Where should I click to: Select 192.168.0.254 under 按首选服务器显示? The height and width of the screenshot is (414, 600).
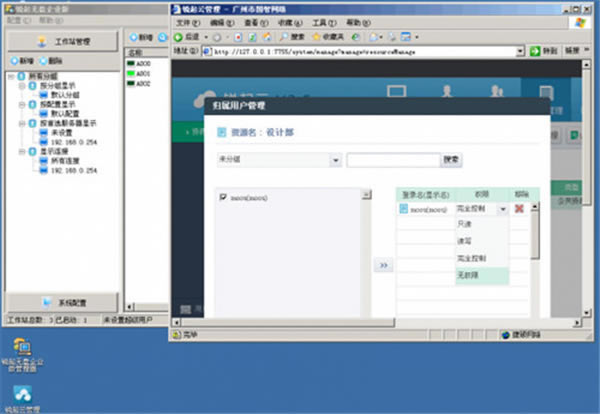pyautogui.click(x=74, y=142)
